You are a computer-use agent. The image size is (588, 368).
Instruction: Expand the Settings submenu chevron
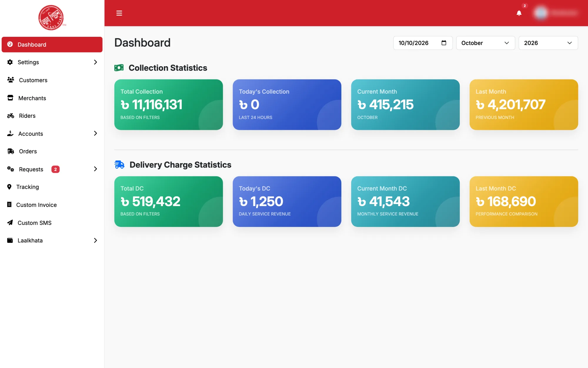point(95,62)
